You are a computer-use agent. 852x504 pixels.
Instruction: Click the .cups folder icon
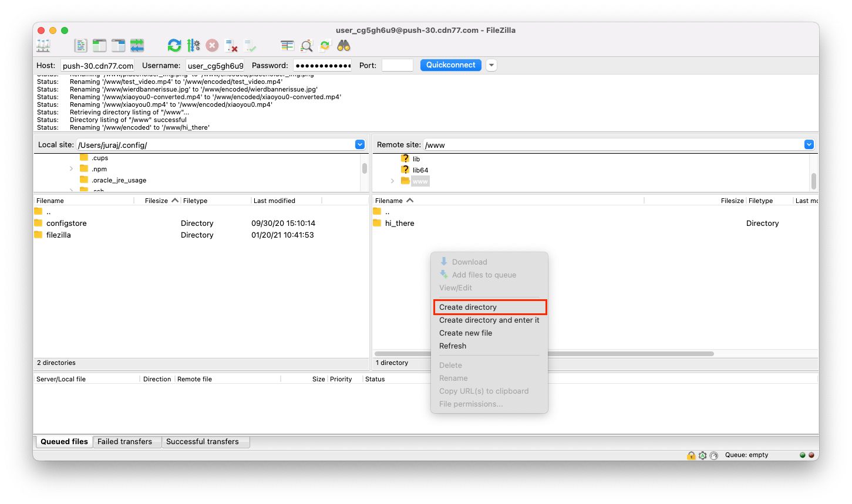click(84, 157)
